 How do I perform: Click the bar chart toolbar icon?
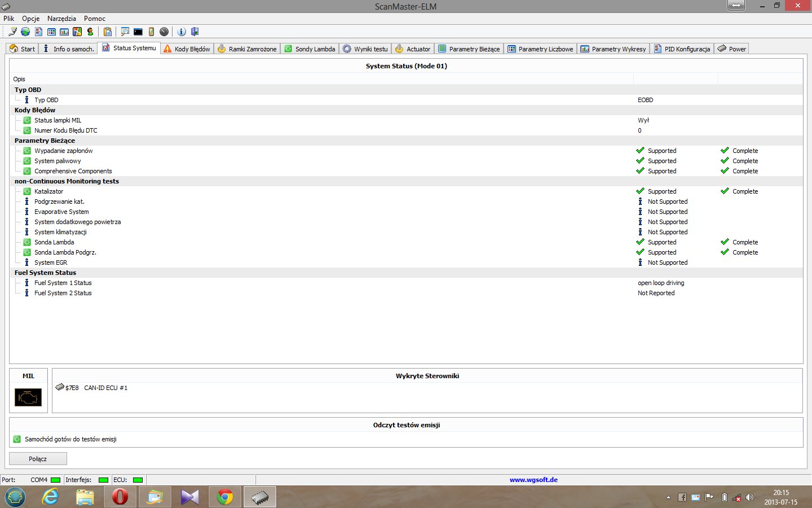pyautogui.click(x=64, y=32)
